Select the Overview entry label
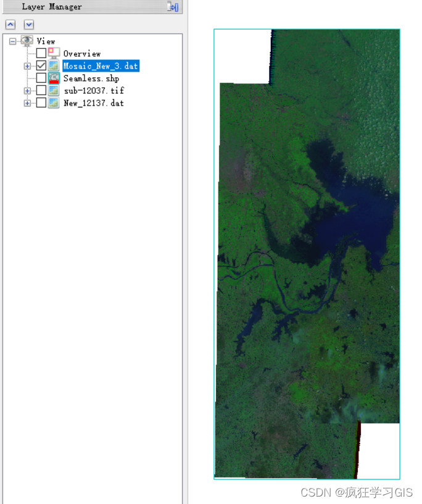Screen dimensions: 422x504 click(x=82, y=53)
